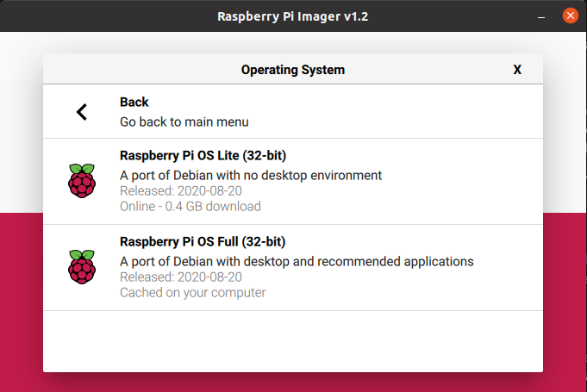Go back to main menu
Screen dimensions: 587x392
point(293,111)
